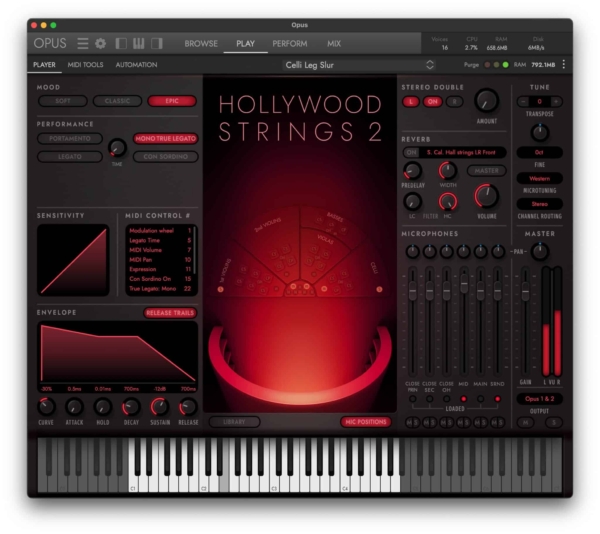Click the Sensitivity curve display

point(73,260)
